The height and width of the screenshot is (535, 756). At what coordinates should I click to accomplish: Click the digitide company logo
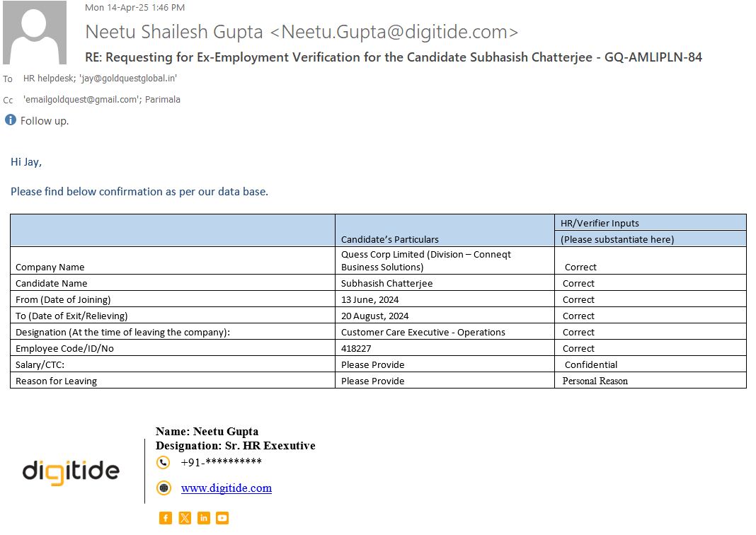point(71,471)
